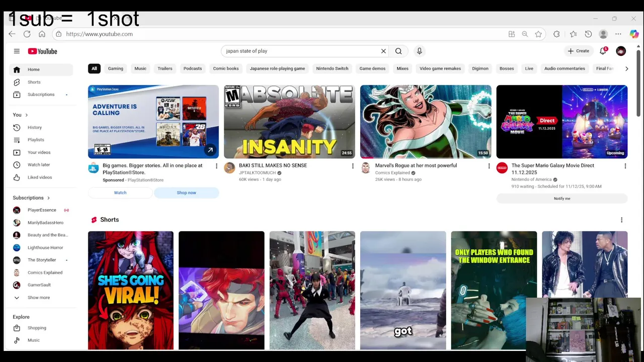Click the YouTube logo
Screen dimensions: 644x362
pyautogui.click(x=42, y=51)
